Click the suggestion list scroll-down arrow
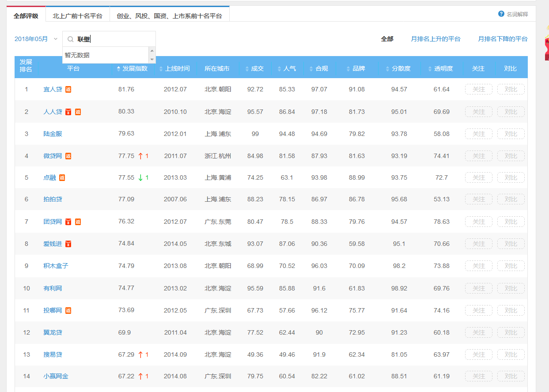The height and width of the screenshot is (392, 549). coord(152,59)
